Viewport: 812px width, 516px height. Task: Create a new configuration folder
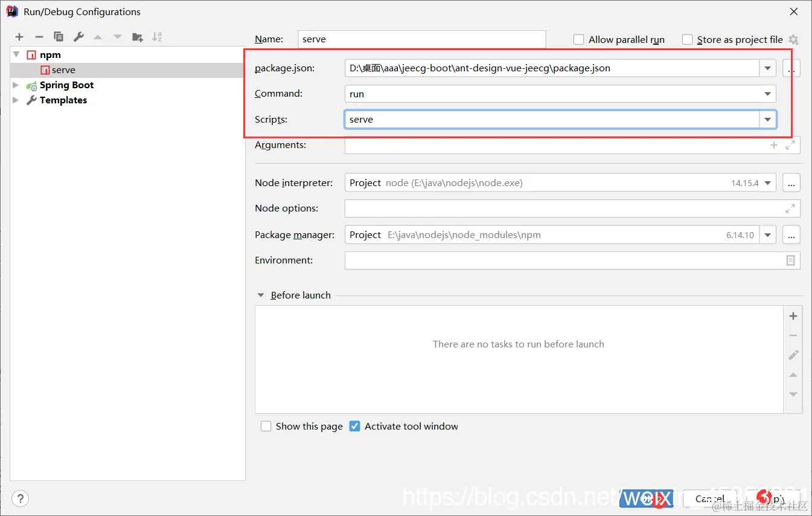[138, 37]
